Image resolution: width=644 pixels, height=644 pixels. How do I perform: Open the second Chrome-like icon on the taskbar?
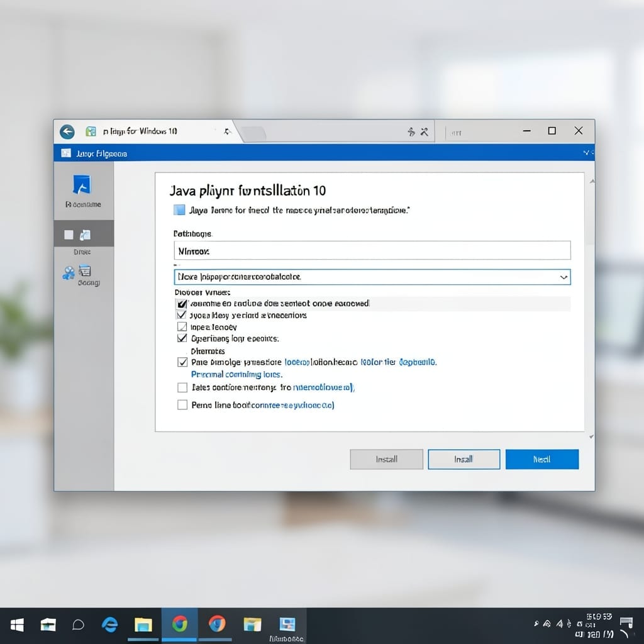(216, 624)
